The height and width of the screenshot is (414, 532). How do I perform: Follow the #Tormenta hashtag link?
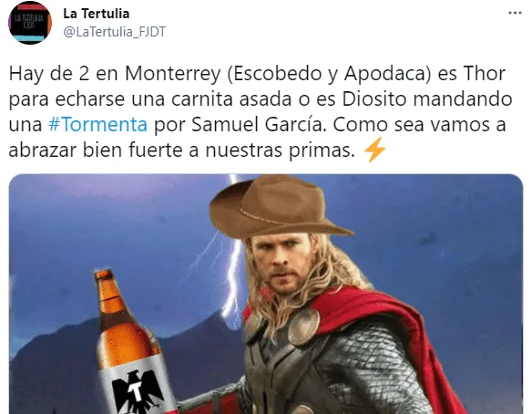pos(97,124)
